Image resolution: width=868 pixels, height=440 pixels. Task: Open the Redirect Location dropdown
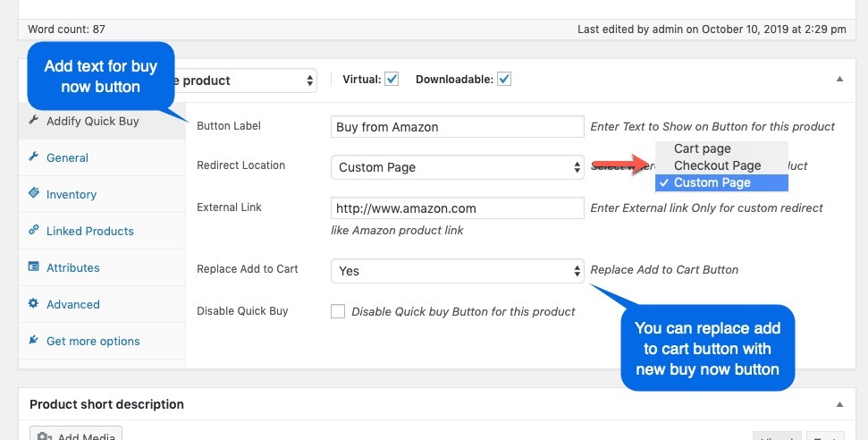(x=457, y=167)
